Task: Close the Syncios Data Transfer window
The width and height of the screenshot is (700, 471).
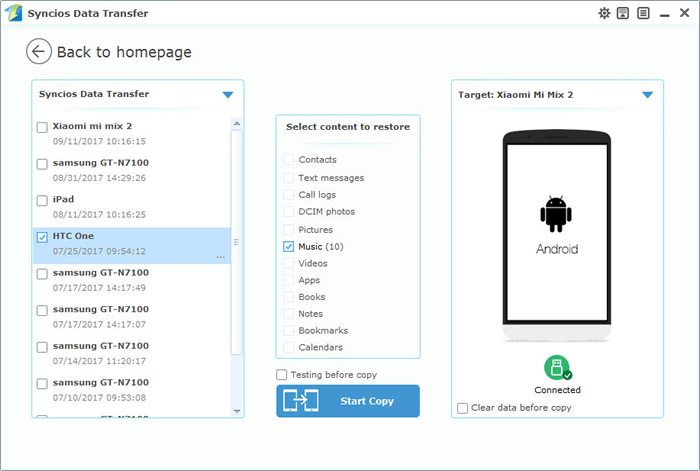Action: (685, 13)
